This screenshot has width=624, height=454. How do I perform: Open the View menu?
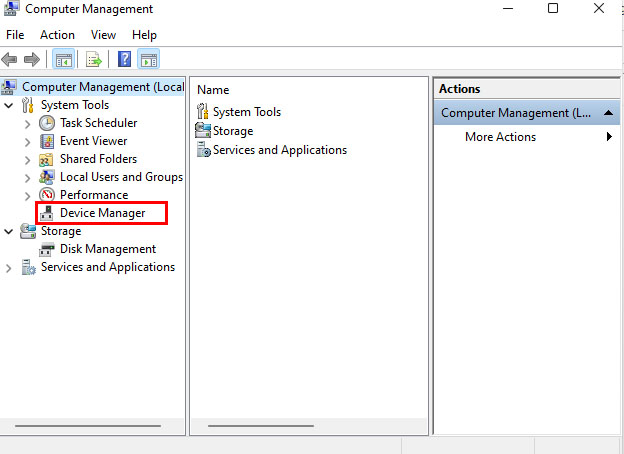pyautogui.click(x=103, y=35)
